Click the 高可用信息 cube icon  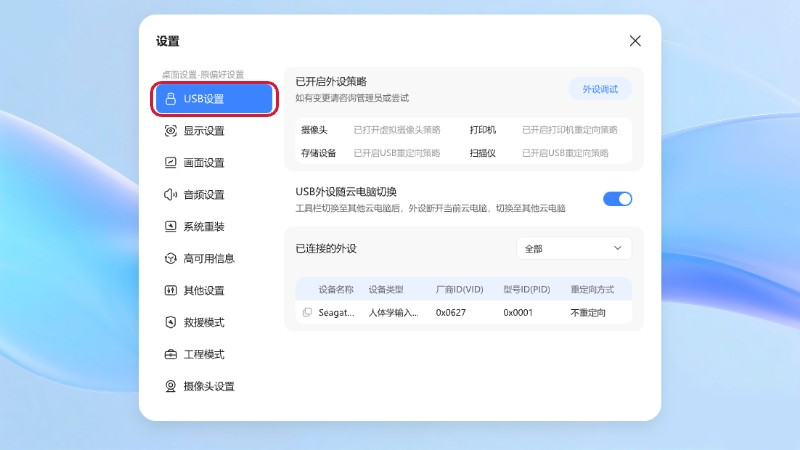[x=170, y=259]
